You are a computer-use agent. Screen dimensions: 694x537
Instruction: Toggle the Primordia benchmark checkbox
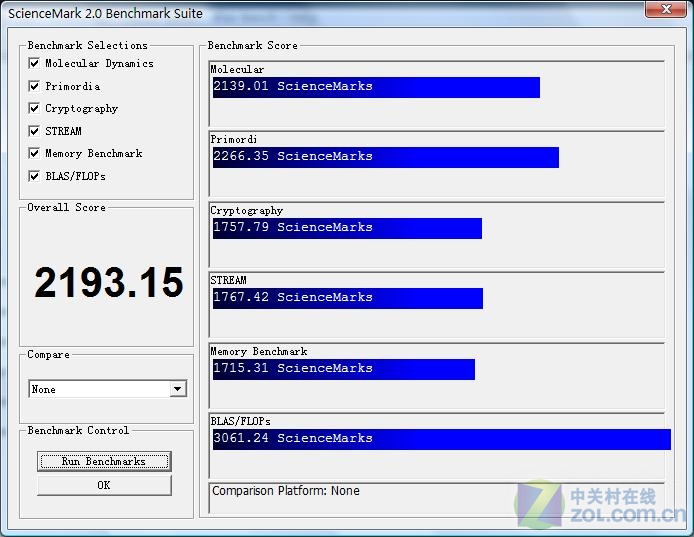(x=34, y=86)
